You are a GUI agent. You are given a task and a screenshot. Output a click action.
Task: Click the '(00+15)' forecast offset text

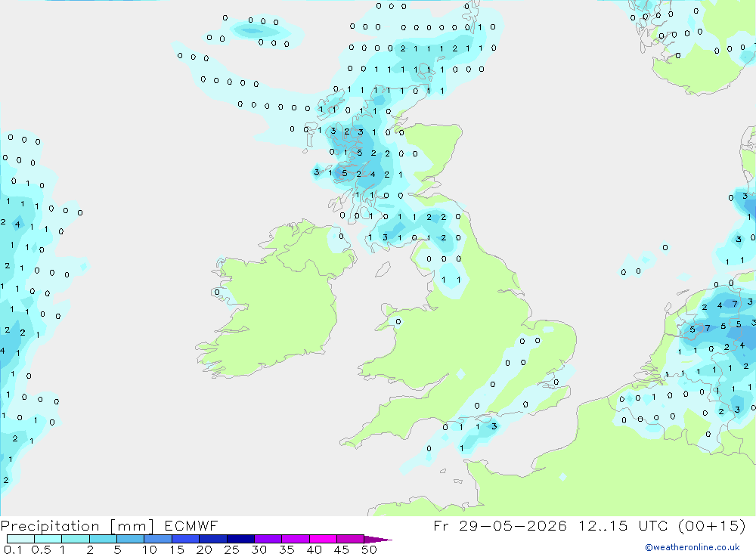click(711, 526)
